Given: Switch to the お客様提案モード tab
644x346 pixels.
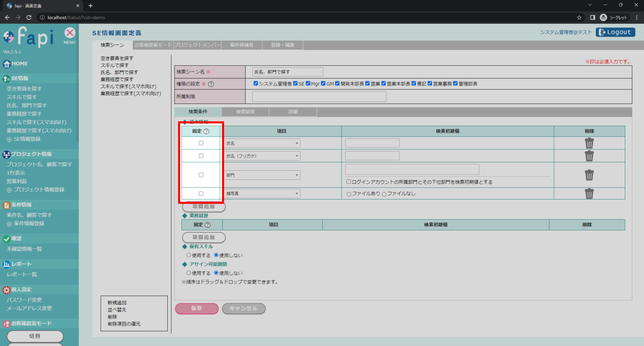Looking at the screenshot, I should pyautogui.click(x=153, y=45).
